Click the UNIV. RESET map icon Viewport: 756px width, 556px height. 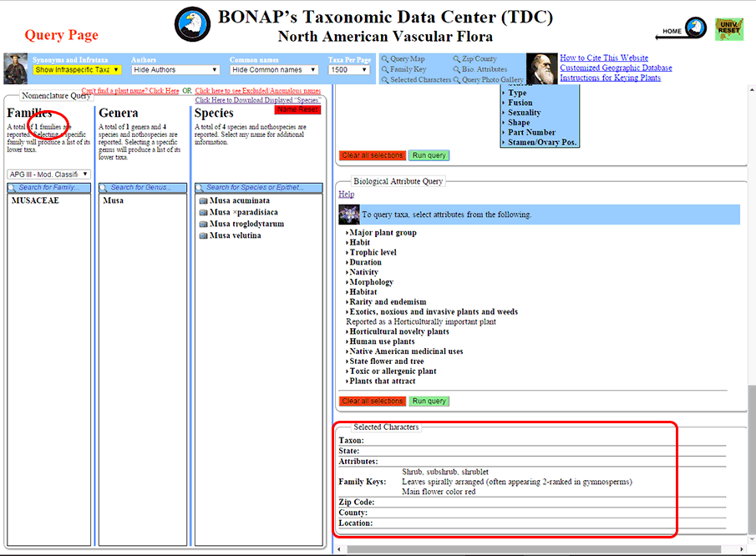729,29
